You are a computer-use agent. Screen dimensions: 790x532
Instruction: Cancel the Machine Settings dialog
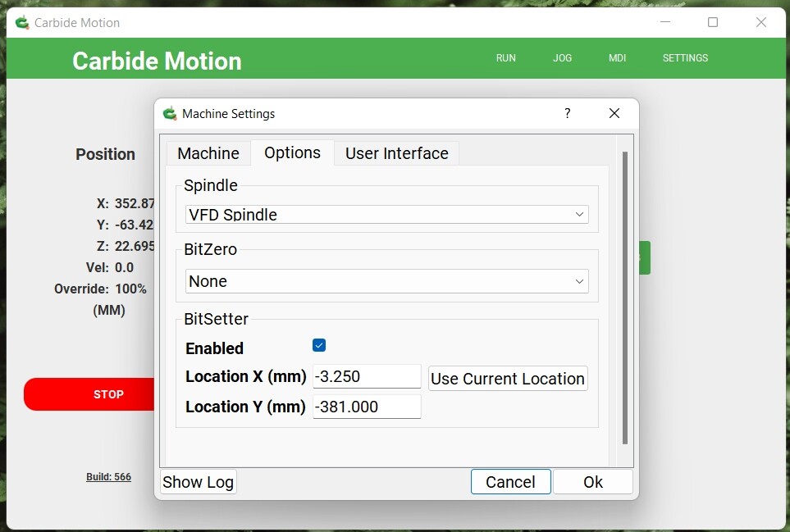pos(510,482)
